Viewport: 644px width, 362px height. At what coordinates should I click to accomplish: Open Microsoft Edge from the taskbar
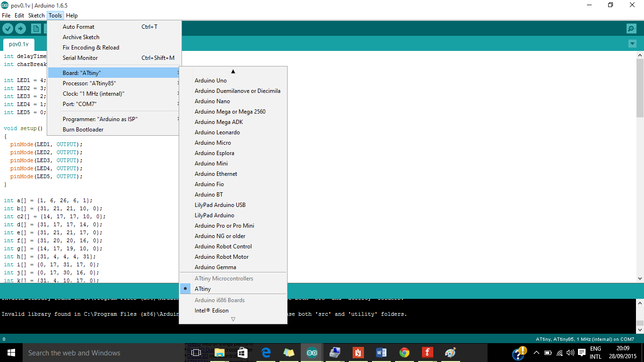(266, 353)
